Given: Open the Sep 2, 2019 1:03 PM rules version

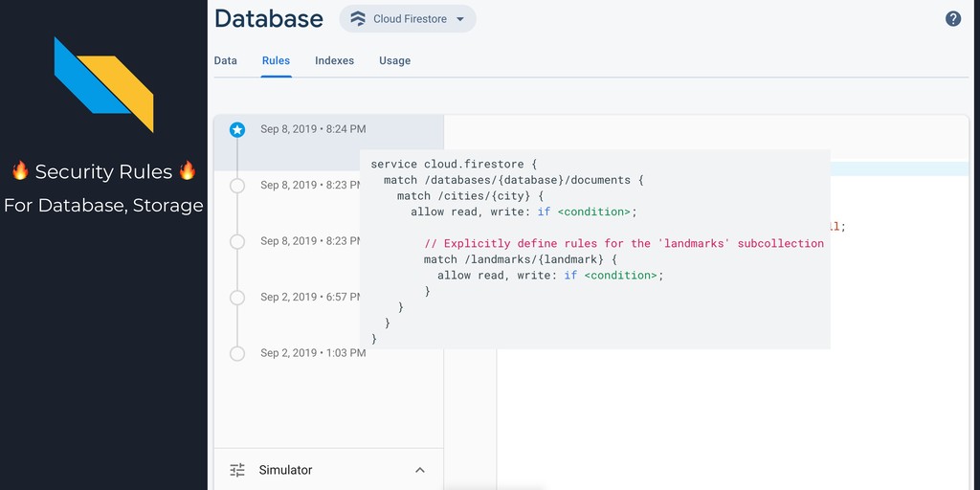Looking at the screenshot, I should click(x=313, y=353).
